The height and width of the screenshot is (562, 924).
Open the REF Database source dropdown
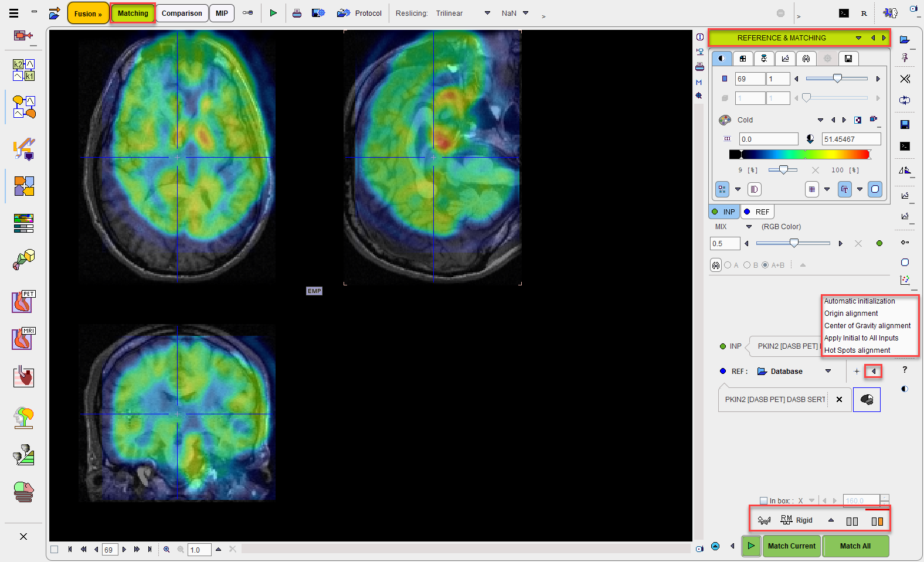tap(828, 371)
